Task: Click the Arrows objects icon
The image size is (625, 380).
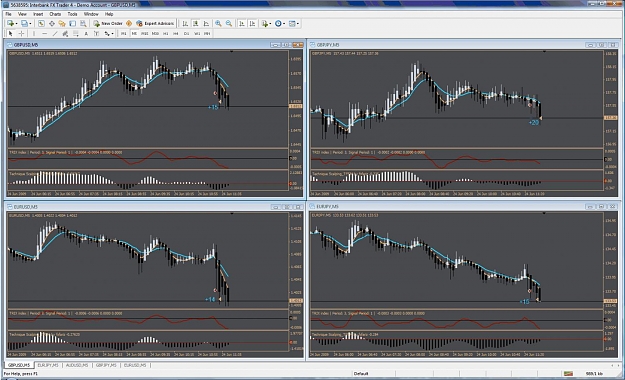Action: [107, 33]
